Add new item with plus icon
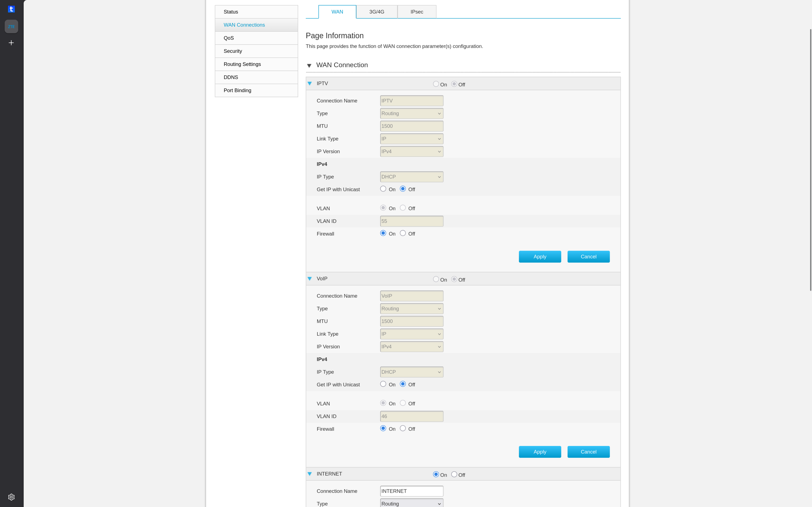 (12, 43)
